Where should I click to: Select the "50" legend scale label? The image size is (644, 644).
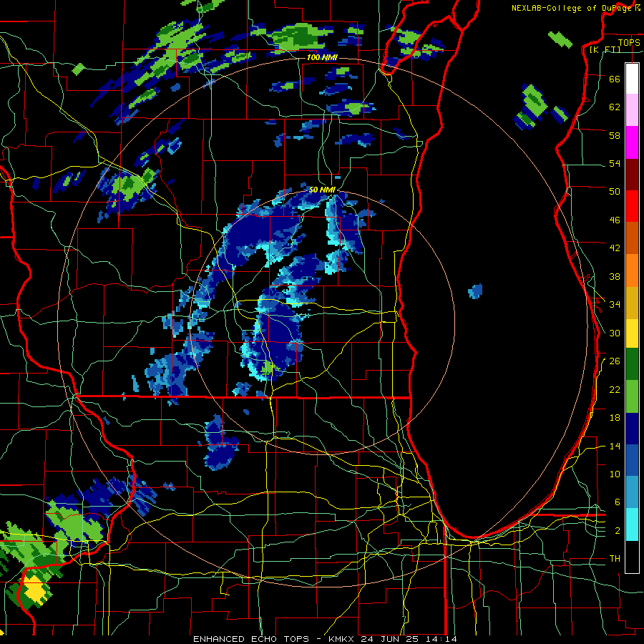(615, 192)
